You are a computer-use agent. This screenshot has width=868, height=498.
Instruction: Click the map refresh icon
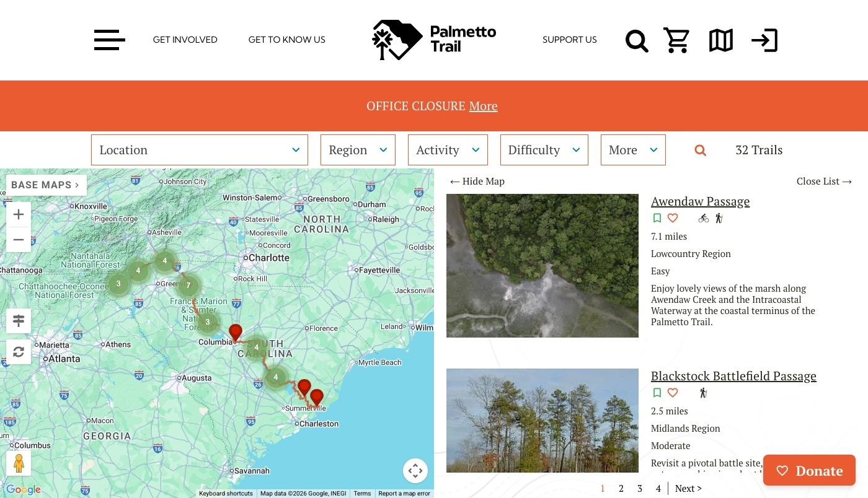[19, 352]
